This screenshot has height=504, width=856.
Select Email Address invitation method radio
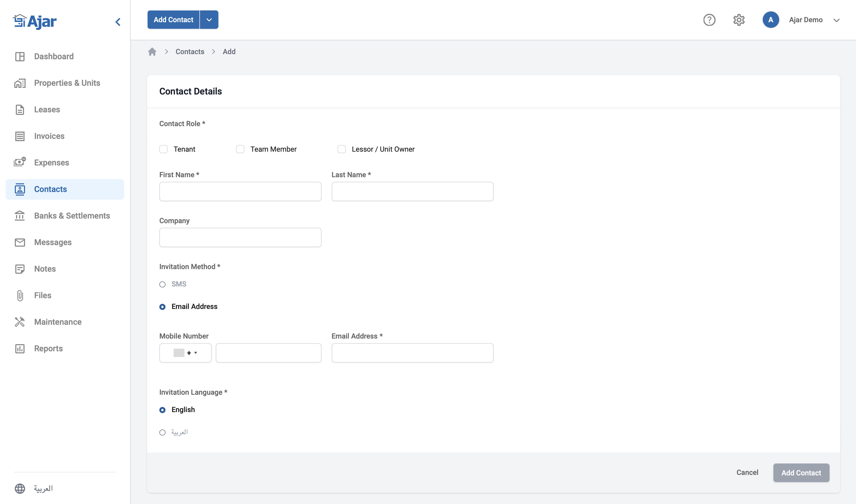[162, 307]
